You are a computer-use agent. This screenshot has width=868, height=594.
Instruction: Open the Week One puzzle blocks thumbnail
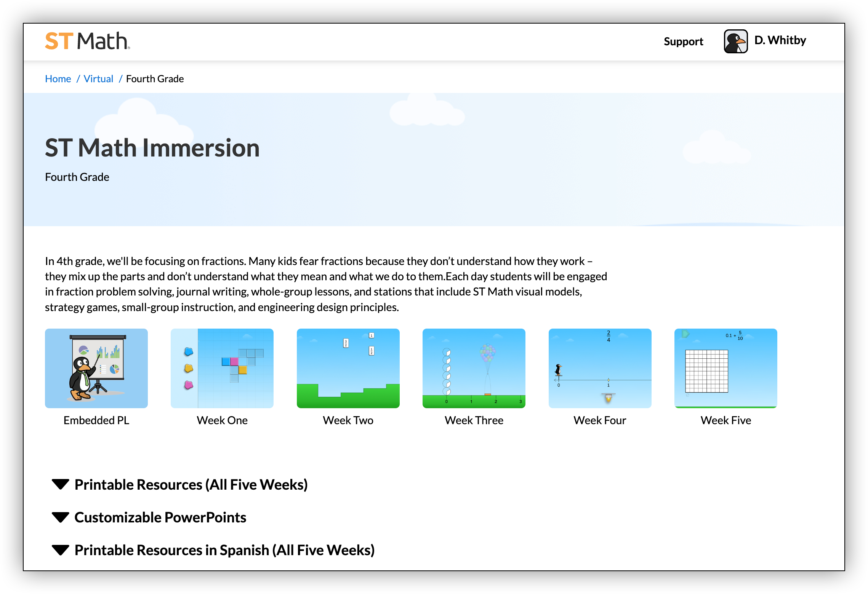pos(222,368)
